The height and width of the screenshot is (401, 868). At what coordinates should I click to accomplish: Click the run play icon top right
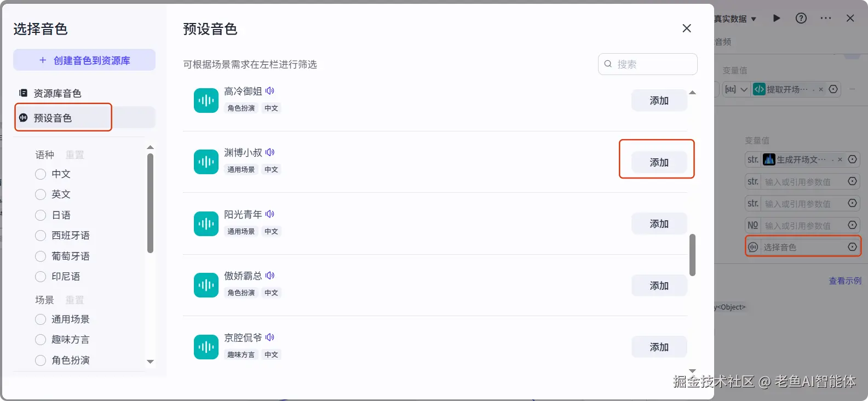point(777,18)
